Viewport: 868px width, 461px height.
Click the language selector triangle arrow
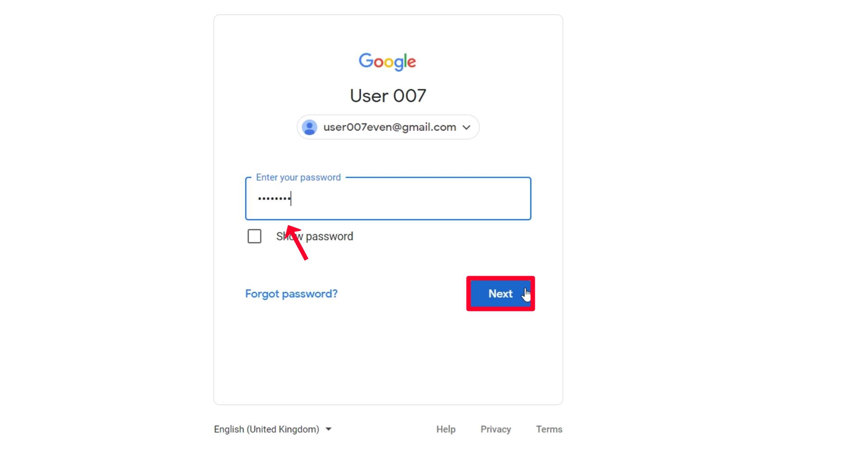coord(329,429)
